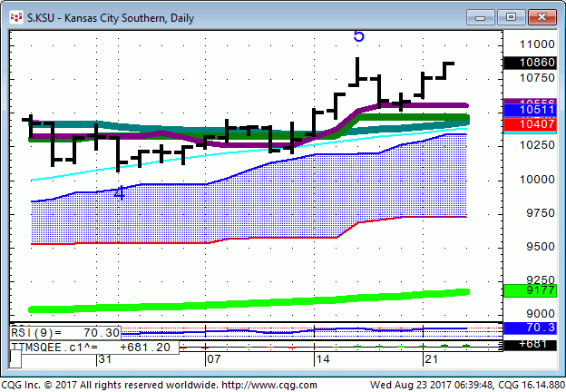
Task: Click the thick bright green moving average line
Action: coord(249,300)
